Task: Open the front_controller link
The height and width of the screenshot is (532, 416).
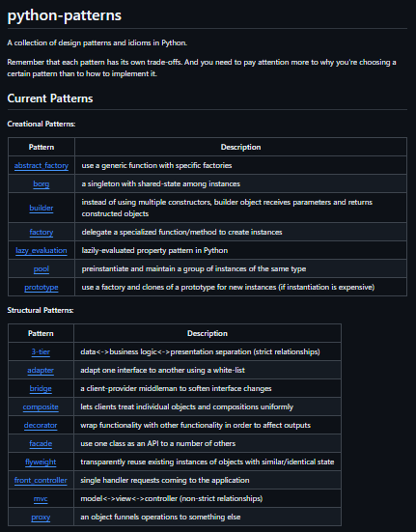Action: point(41,480)
